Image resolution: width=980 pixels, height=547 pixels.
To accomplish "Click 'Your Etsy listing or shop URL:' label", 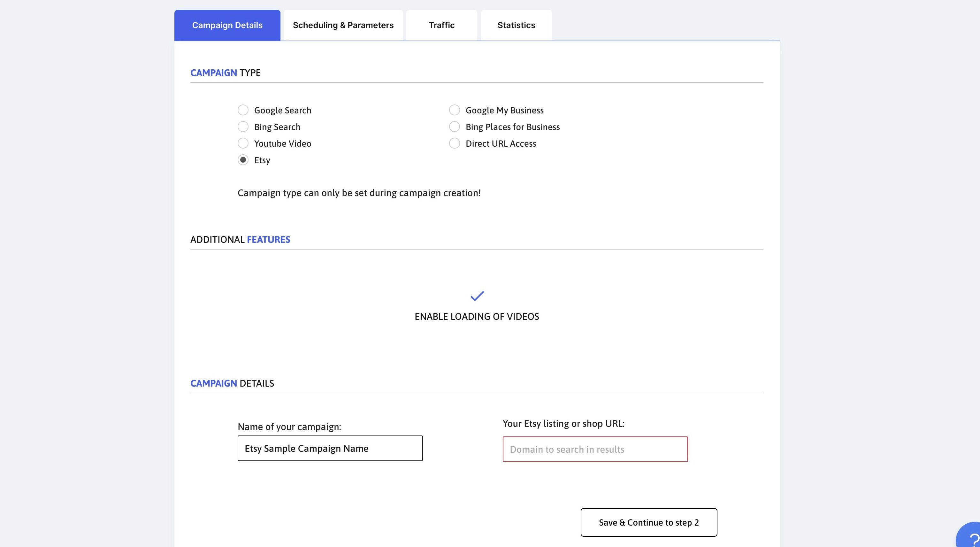I will (563, 424).
